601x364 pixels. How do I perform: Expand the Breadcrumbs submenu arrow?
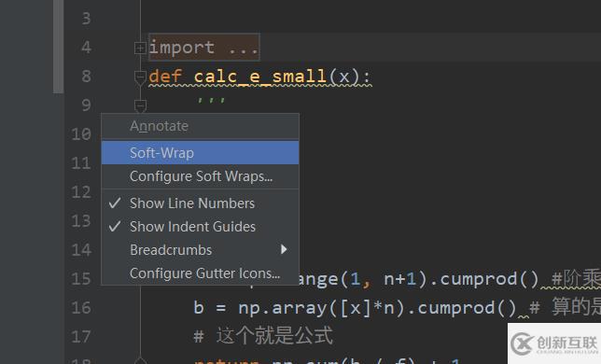[284, 249]
